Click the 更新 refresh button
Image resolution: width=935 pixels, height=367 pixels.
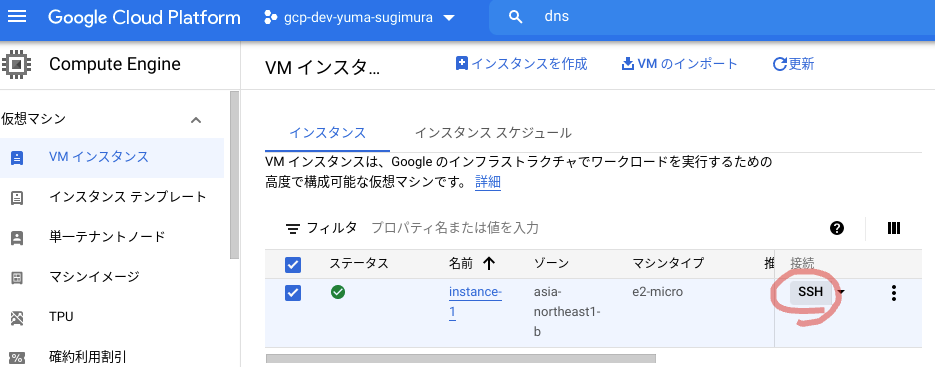coord(793,64)
